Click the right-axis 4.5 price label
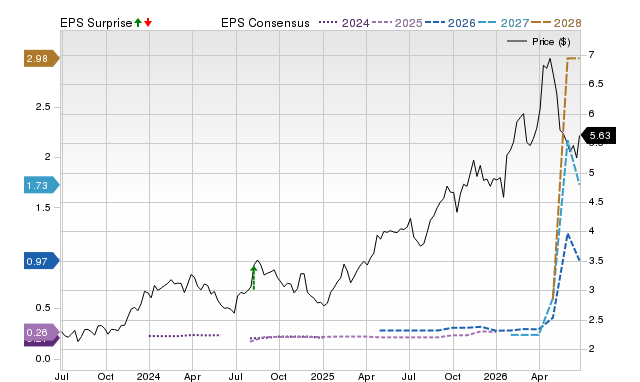 tap(596, 202)
